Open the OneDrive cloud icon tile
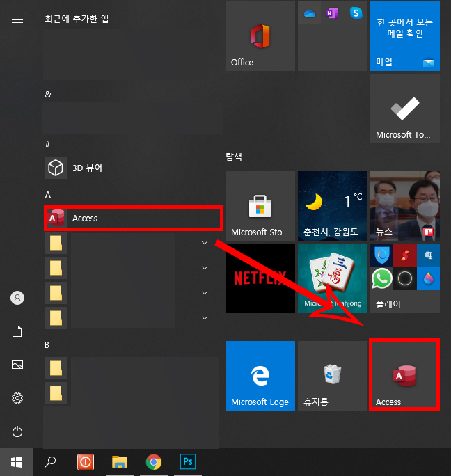This screenshot has width=451, height=476. tap(310, 13)
